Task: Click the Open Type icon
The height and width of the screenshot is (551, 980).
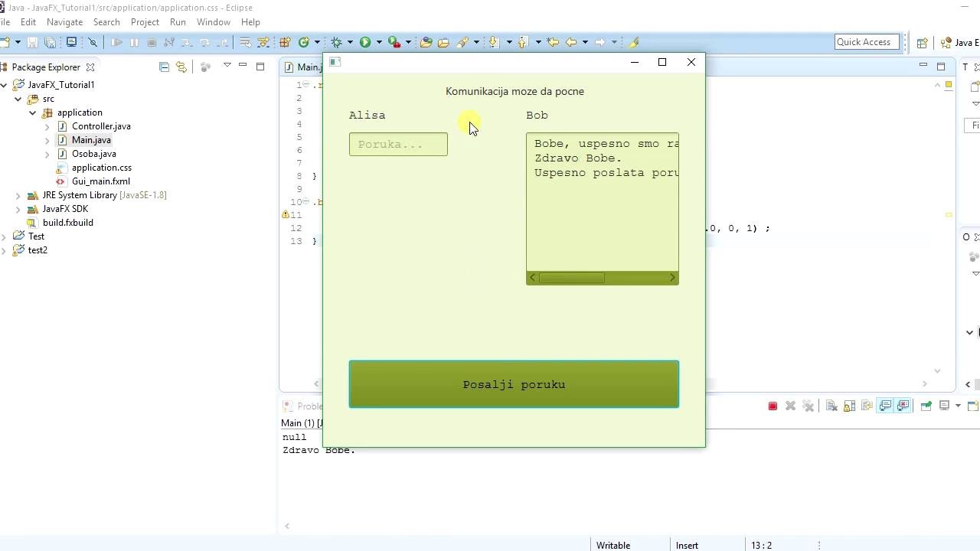Action: [426, 42]
